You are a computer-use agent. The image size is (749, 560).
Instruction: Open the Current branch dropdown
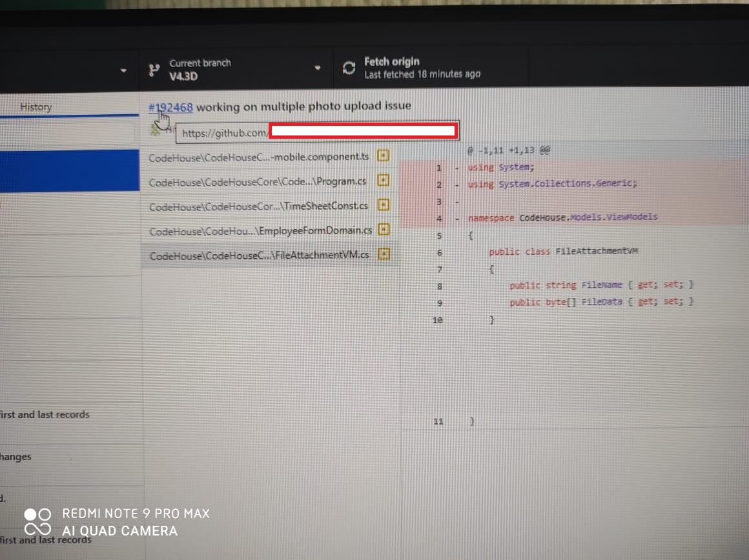(x=317, y=67)
